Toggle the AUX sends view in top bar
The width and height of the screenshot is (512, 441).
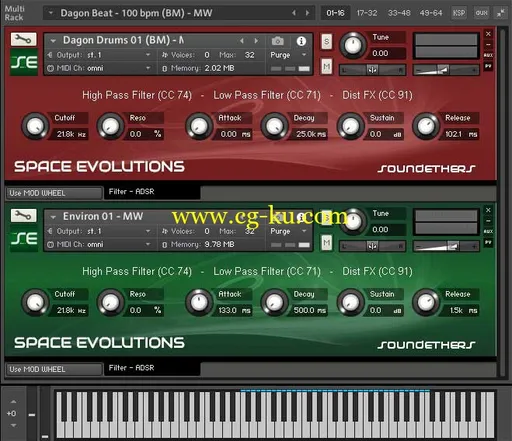point(481,13)
